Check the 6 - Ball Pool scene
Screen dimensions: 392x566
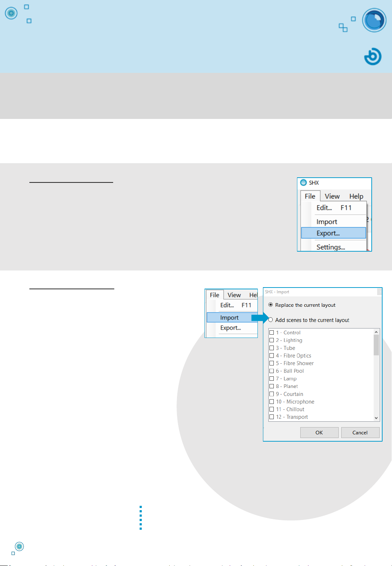pos(272,371)
